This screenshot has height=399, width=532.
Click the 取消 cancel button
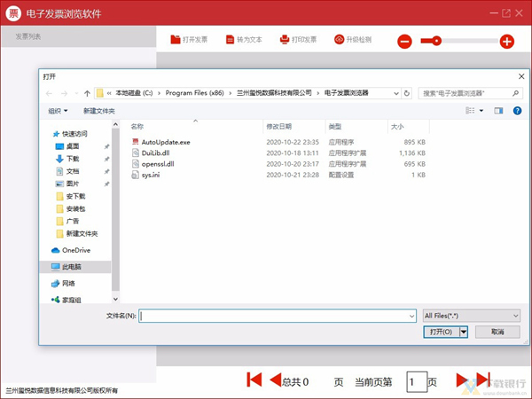coord(497,332)
